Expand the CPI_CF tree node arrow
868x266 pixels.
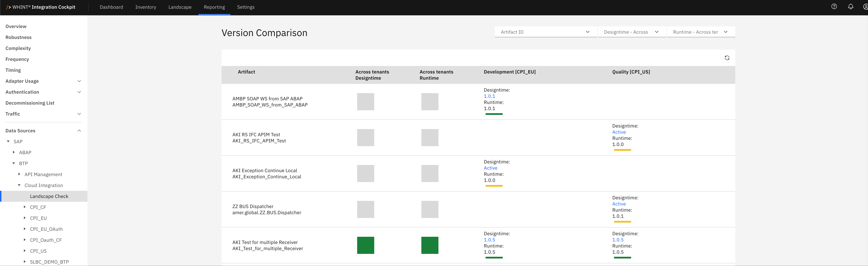coord(25,207)
